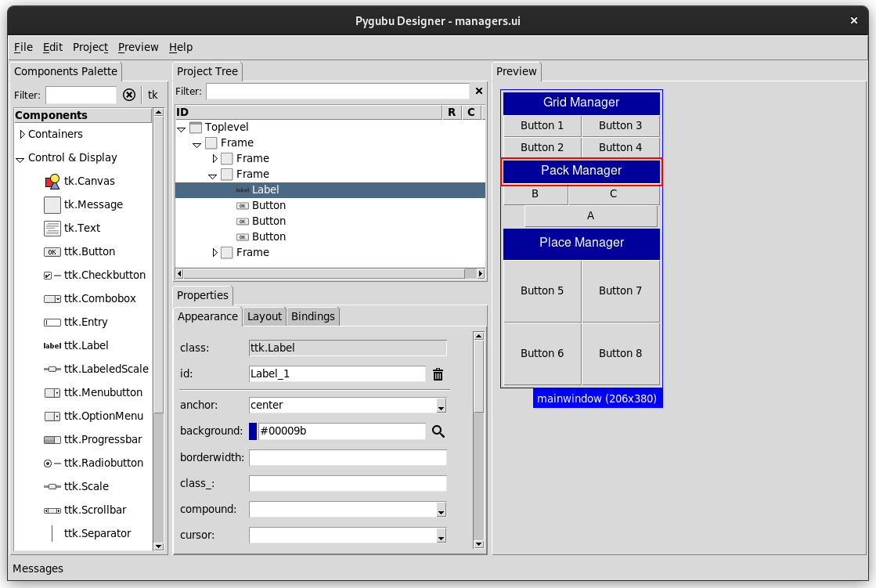The width and height of the screenshot is (876, 588).
Task: Click the selected Label row icon
Action: pyautogui.click(x=243, y=190)
